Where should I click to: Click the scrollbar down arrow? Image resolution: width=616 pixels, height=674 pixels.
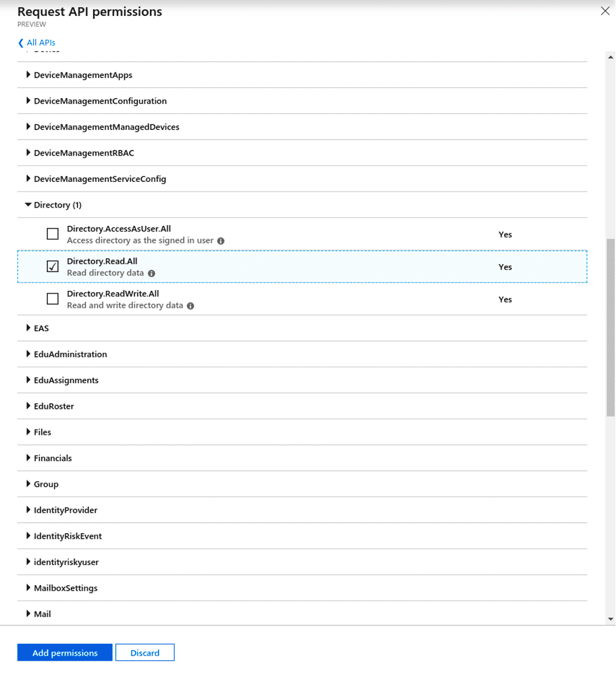[610, 619]
